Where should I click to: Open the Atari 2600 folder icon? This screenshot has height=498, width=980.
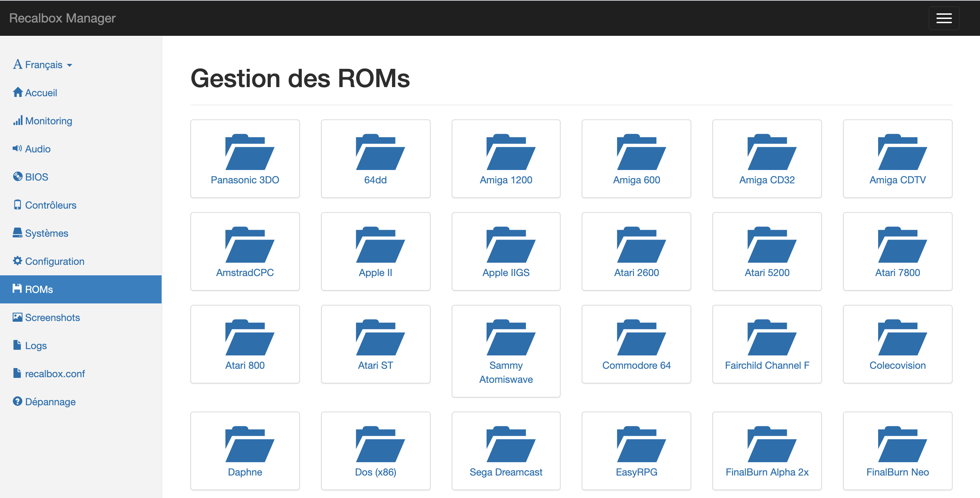(641, 245)
